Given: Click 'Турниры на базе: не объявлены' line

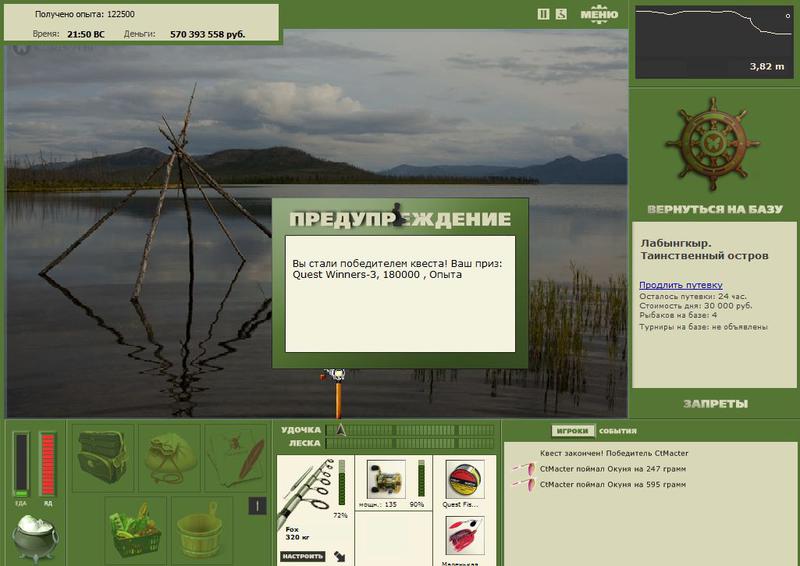Looking at the screenshot, I should coord(704,327).
